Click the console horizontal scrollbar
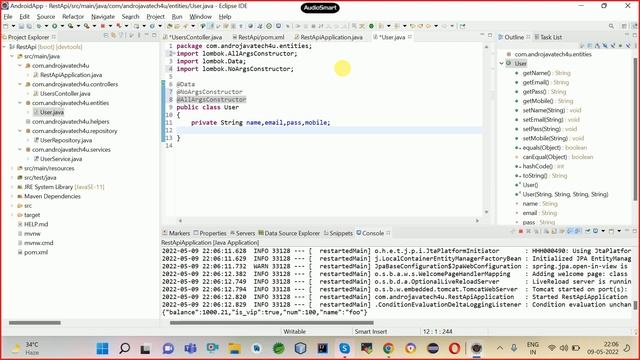The width and height of the screenshot is (640, 360). point(271,322)
